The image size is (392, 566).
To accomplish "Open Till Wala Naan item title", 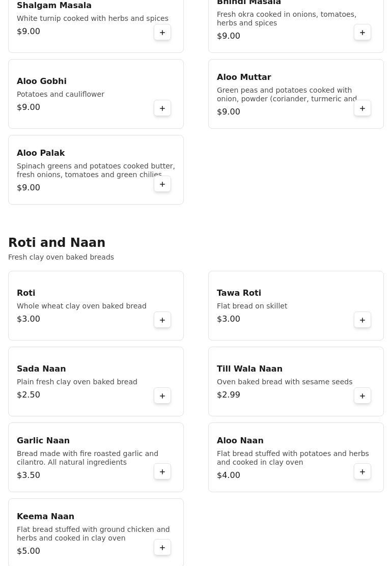I will (249, 369).
